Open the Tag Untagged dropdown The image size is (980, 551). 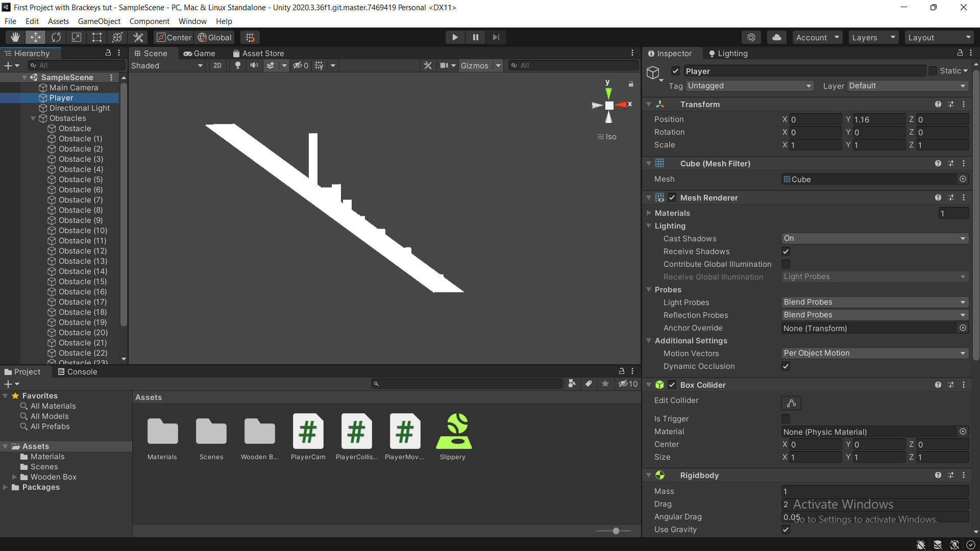tap(749, 86)
